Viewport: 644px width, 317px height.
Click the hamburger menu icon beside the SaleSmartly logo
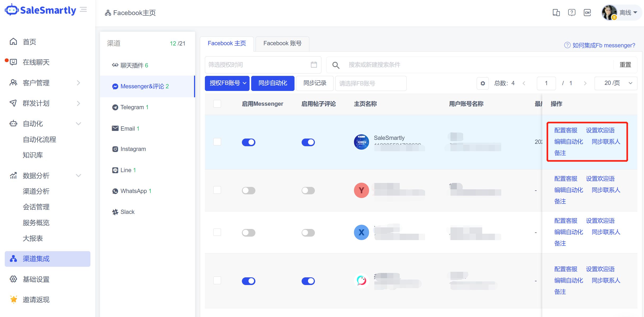84,10
